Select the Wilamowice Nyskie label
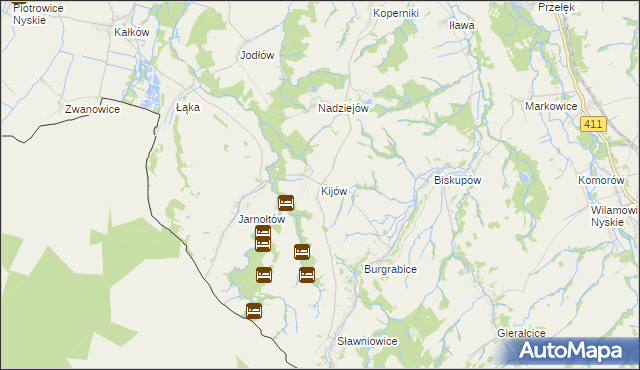This screenshot has height=370, width=640. [614, 216]
